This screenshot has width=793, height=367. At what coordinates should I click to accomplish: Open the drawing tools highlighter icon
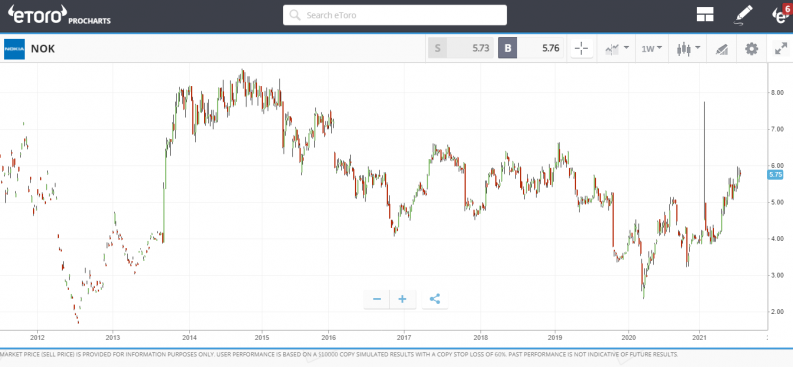(722, 49)
